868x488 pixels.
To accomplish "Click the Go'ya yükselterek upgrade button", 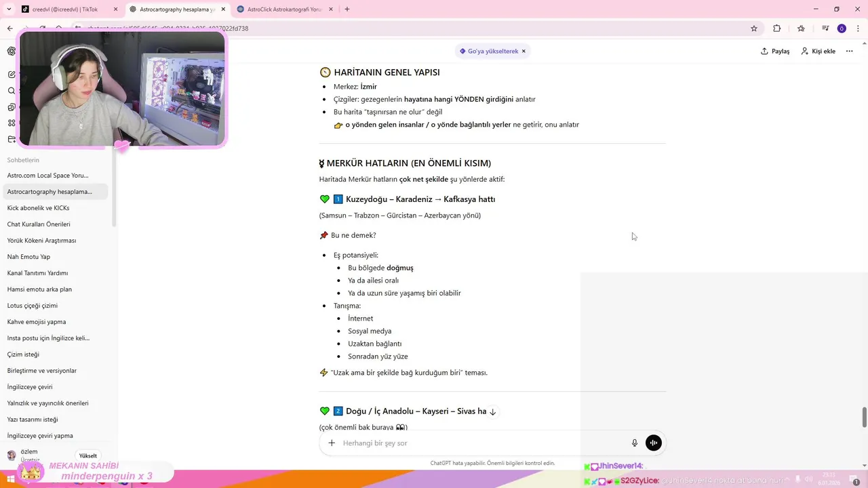I will tap(488, 52).
